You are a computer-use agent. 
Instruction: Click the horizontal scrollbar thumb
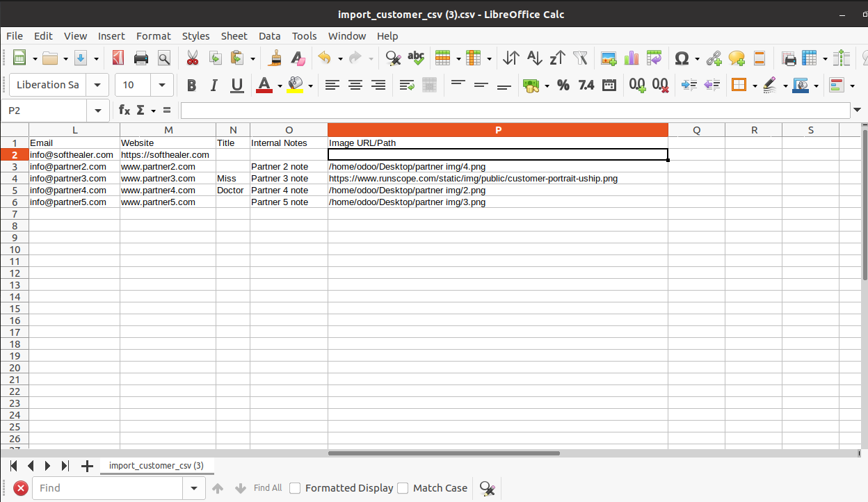click(x=444, y=453)
